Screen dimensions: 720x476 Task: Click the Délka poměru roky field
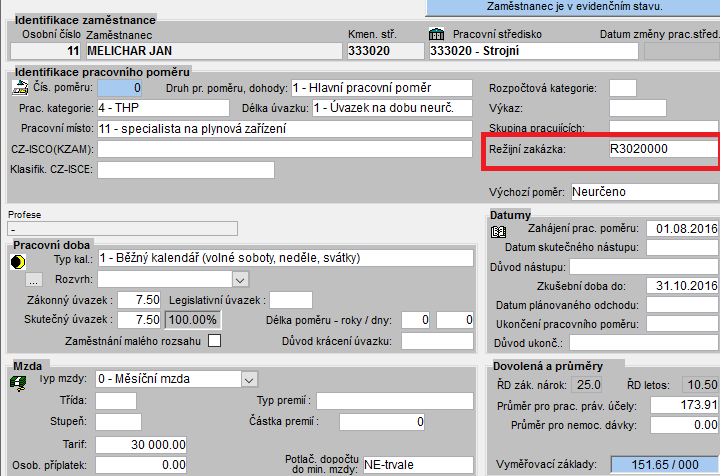click(416, 320)
